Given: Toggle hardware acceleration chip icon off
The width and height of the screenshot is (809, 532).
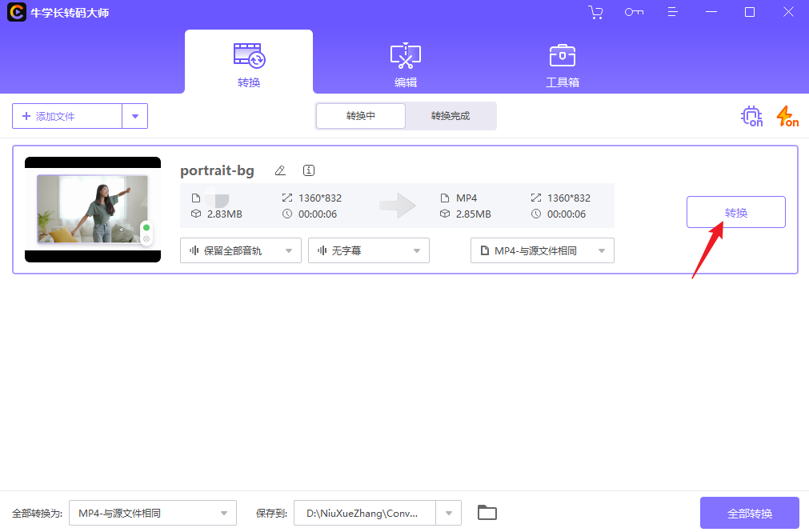Looking at the screenshot, I should point(751,116).
